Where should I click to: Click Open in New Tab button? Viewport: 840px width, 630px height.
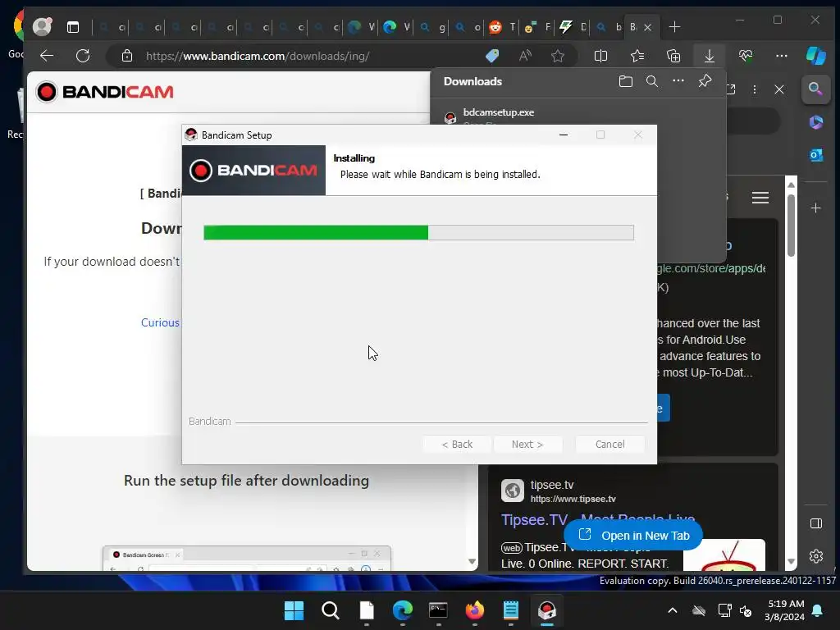pos(633,535)
